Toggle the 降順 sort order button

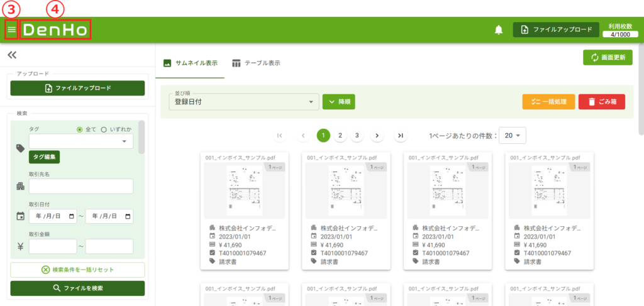(339, 102)
